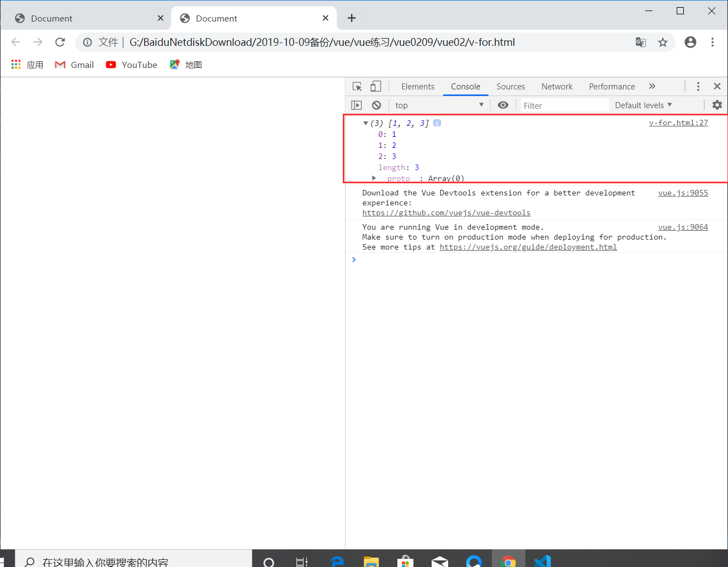Screen dimensions: 728x567
Task: Clear the console with the ban icon
Action: pyautogui.click(x=376, y=105)
